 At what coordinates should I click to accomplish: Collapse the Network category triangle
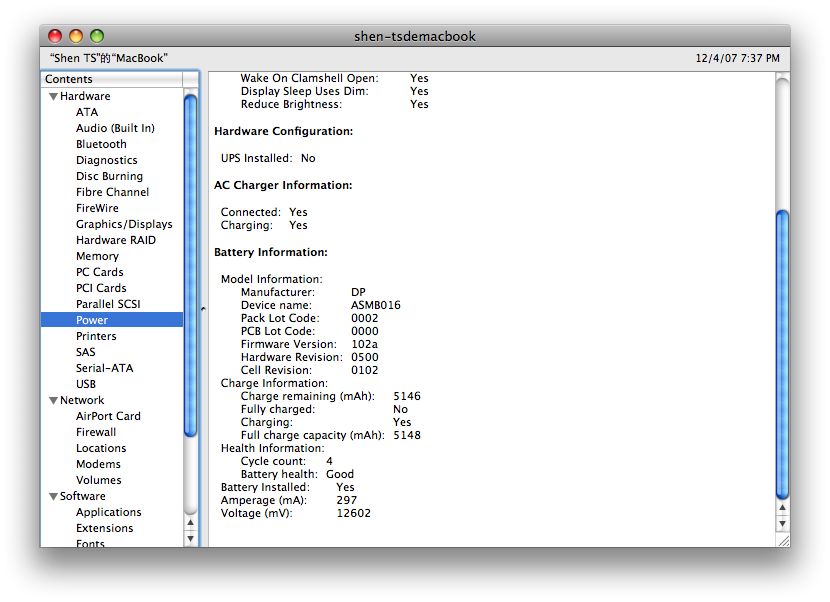[53, 400]
